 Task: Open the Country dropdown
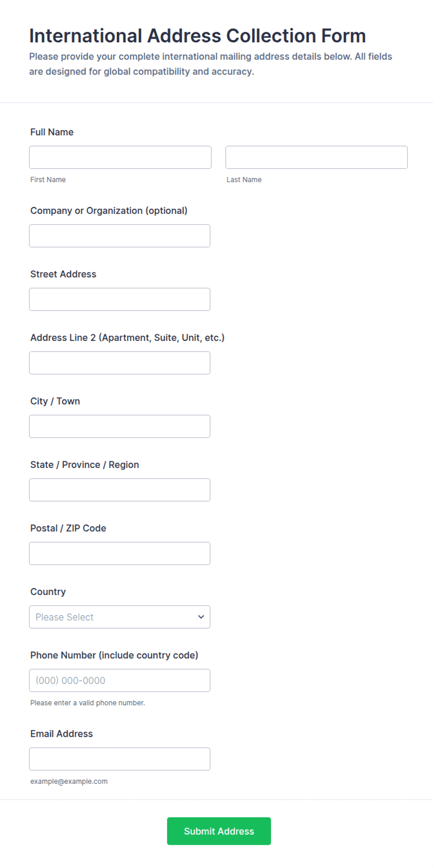point(120,617)
